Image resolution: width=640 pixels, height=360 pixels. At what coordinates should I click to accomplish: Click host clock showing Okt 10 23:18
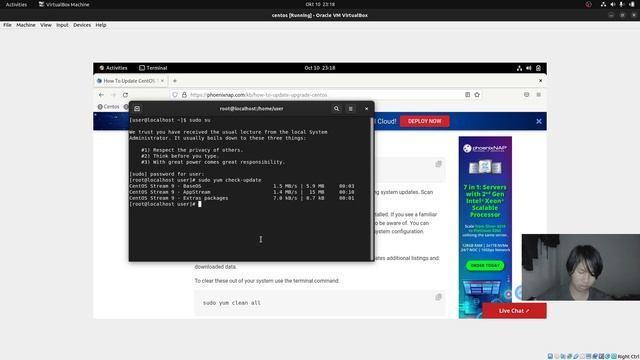[x=320, y=4]
